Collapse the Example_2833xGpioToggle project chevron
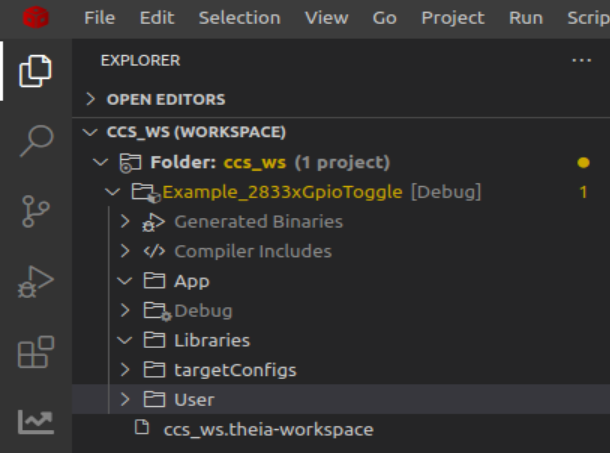Image resolution: width=610 pixels, height=453 pixels. 112,191
